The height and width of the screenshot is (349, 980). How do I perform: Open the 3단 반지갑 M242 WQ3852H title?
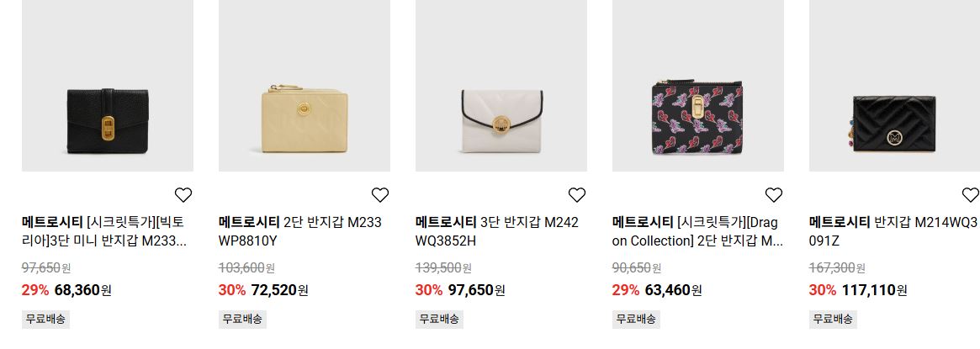click(497, 231)
